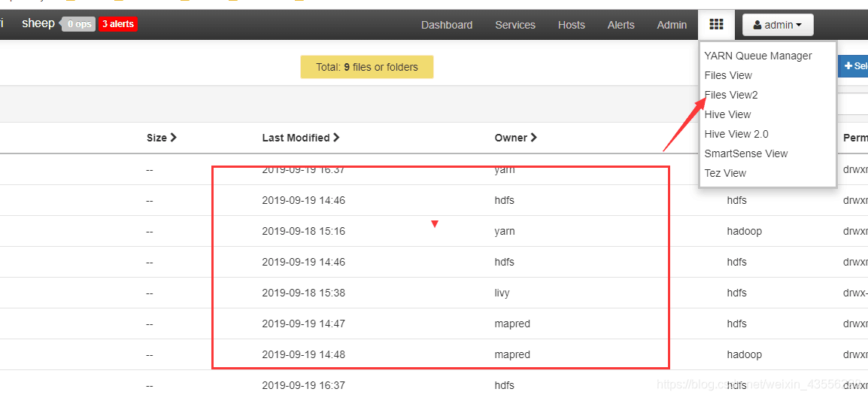The height and width of the screenshot is (398, 868).
Task: Select Hive View 2.0 menu entry
Action: pyautogui.click(x=736, y=134)
